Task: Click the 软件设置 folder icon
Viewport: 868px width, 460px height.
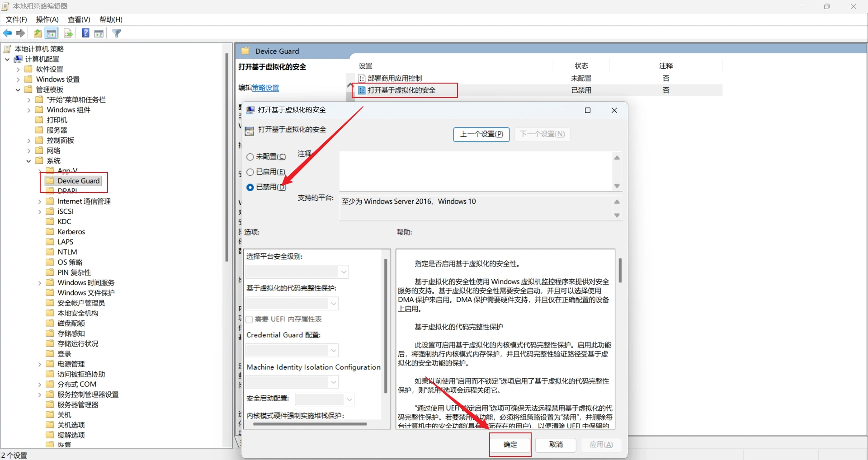Action: [28, 69]
